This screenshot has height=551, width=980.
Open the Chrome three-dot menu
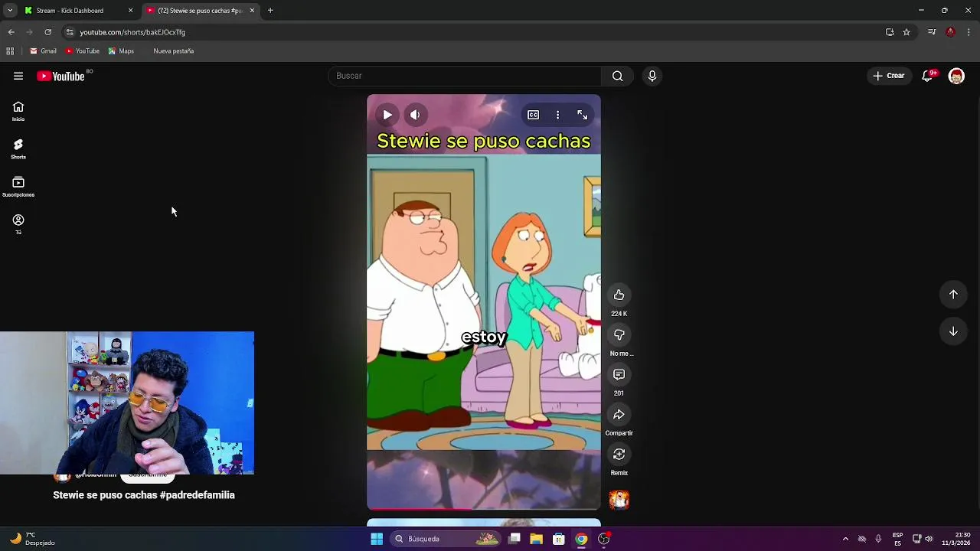click(969, 32)
